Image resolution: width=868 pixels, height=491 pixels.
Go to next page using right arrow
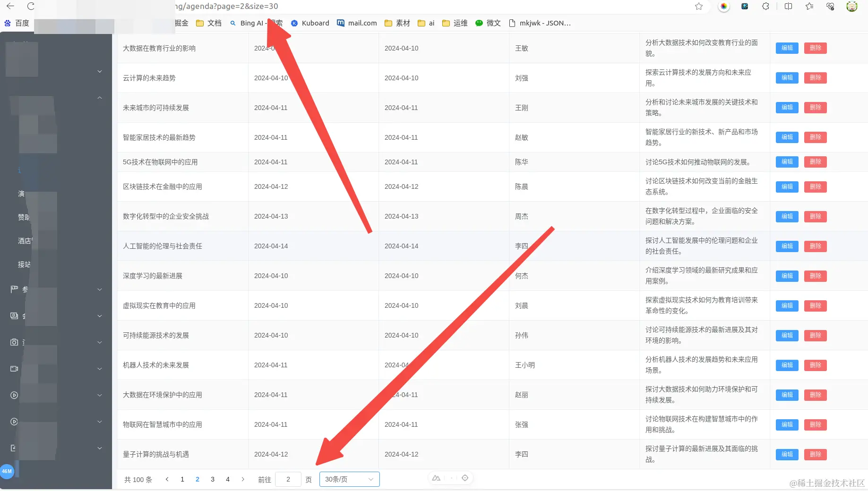click(x=243, y=479)
